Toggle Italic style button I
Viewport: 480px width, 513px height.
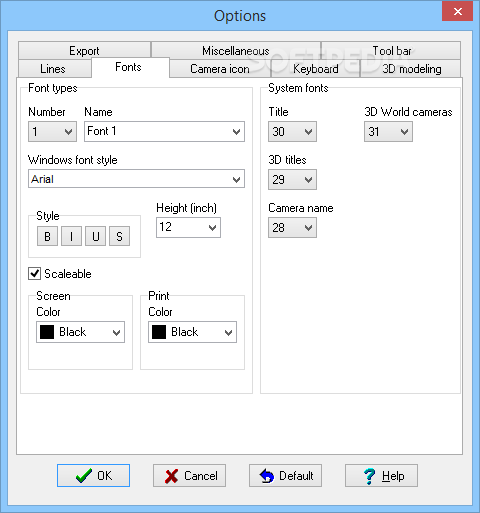tap(71, 236)
